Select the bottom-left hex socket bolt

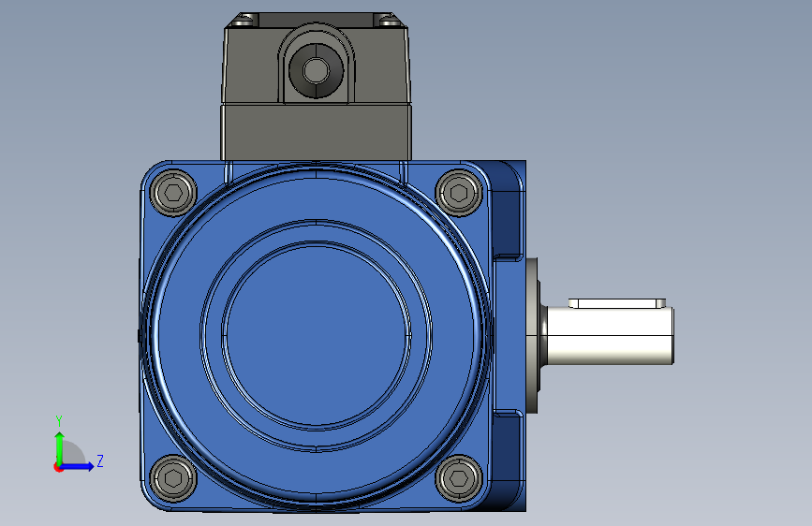tap(173, 478)
